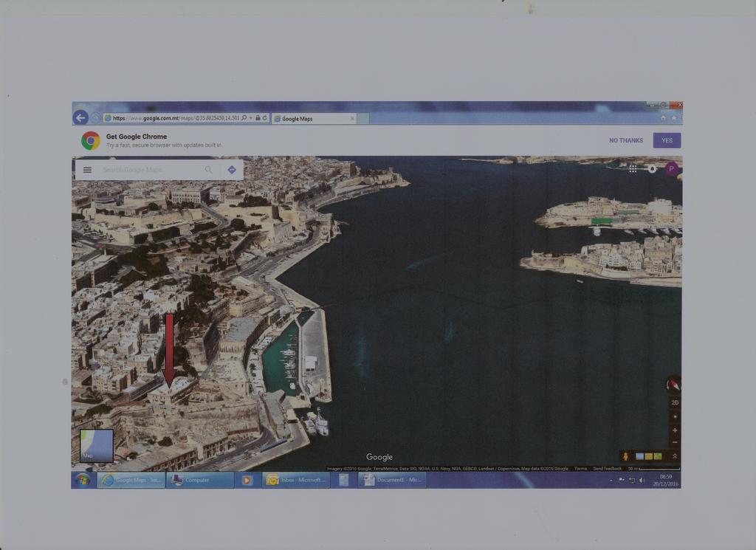Close the Google Maps tab
The image size is (756, 550).
(x=352, y=119)
